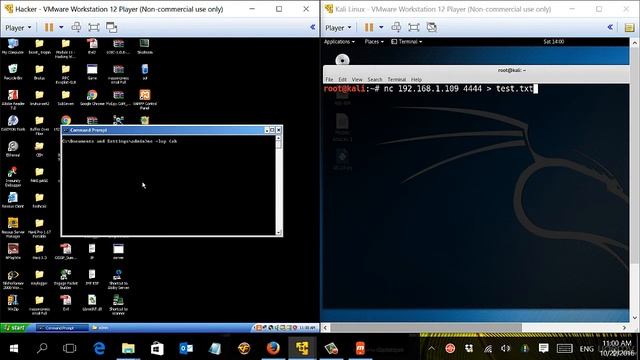Open Windows 10 taskbar search
The width and height of the screenshot is (640, 360).
coord(42,348)
